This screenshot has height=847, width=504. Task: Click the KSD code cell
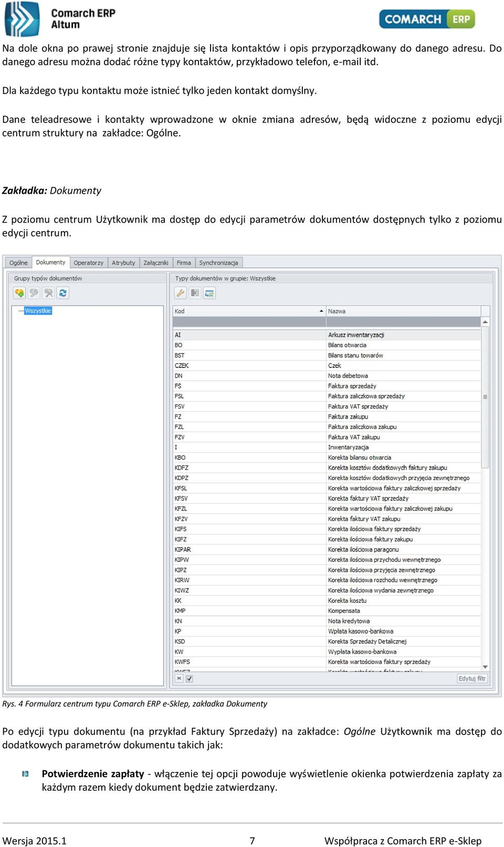249,642
